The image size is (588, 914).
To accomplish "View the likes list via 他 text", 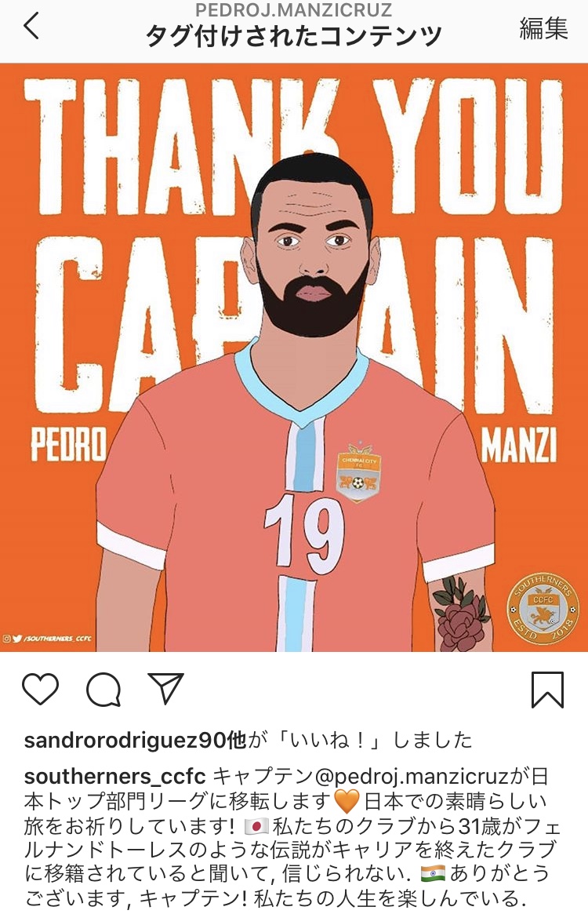I will click(237, 741).
